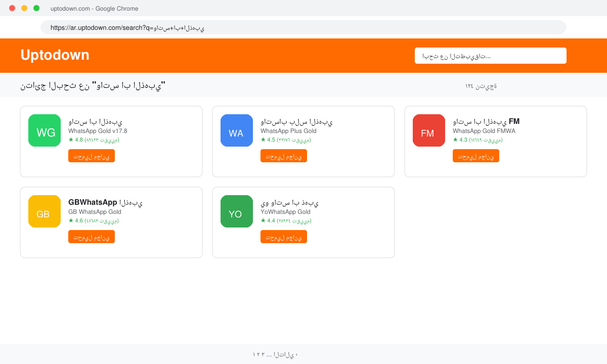Download WhatsApp Plus Gold for free
The image size is (607, 364).
(x=284, y=156)
